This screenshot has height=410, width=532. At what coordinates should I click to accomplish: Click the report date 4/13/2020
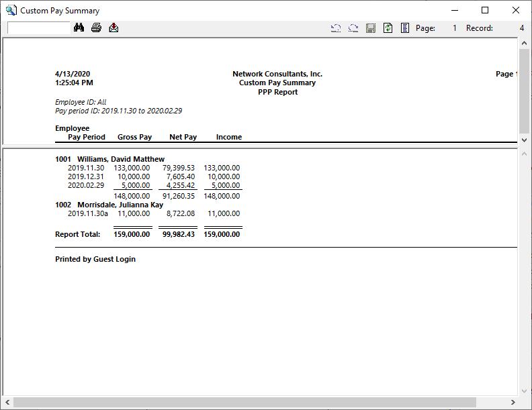point(73,74)
